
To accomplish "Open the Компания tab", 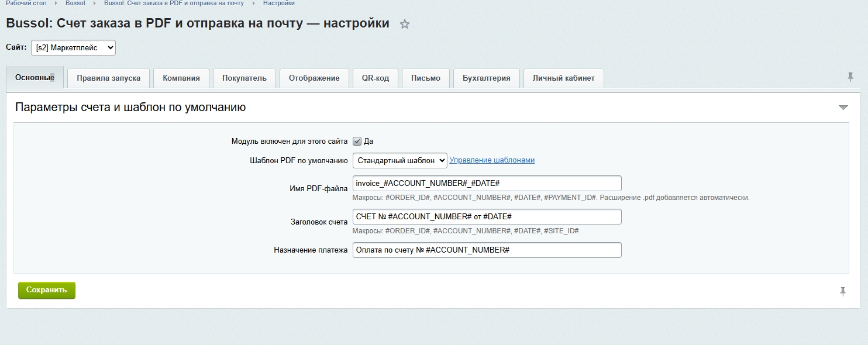I will [181, 78].
